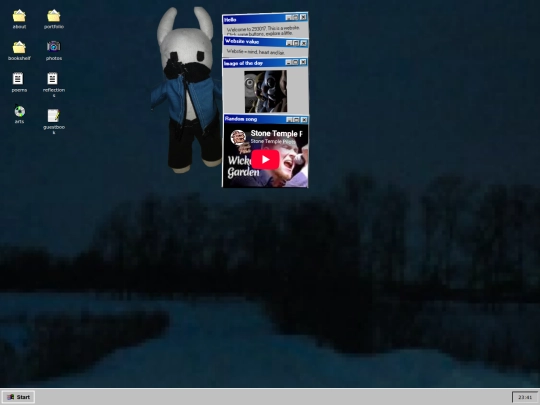Viewport: 540px width, 405px height.
Task: Play the Stone Temple Pilots video
Action: (x=265, y=159)
